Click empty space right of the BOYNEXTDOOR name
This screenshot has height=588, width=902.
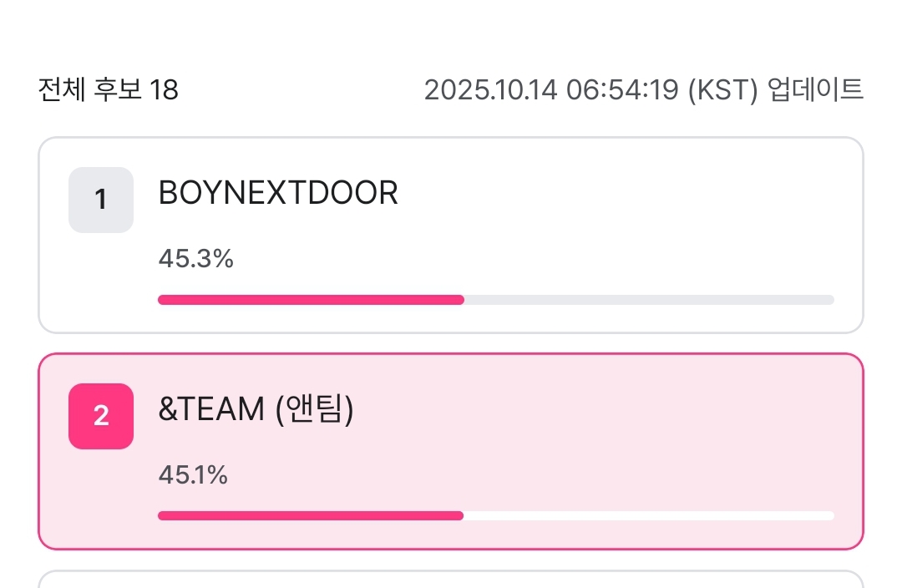626,194
